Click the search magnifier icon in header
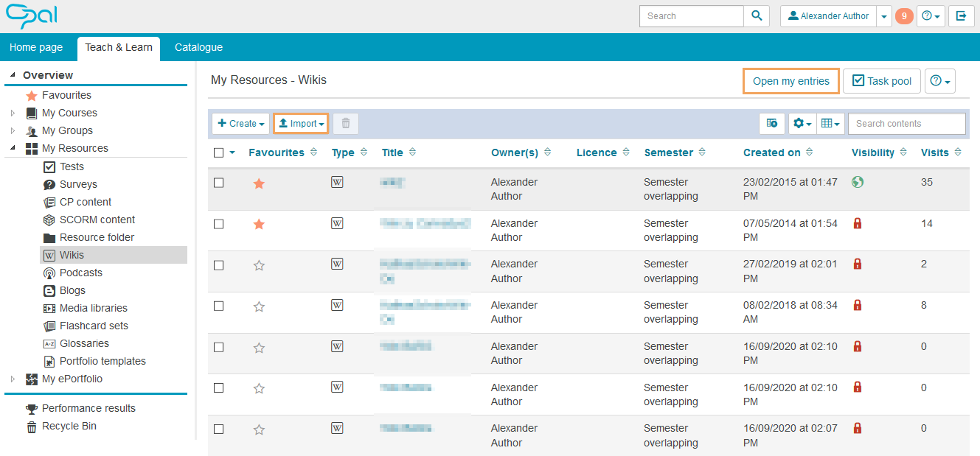Screen dimensions: 980x456 tap(757, 16)
